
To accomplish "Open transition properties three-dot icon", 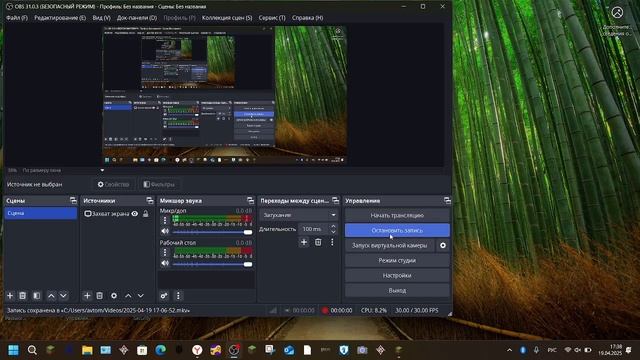I will coord(332,242).
